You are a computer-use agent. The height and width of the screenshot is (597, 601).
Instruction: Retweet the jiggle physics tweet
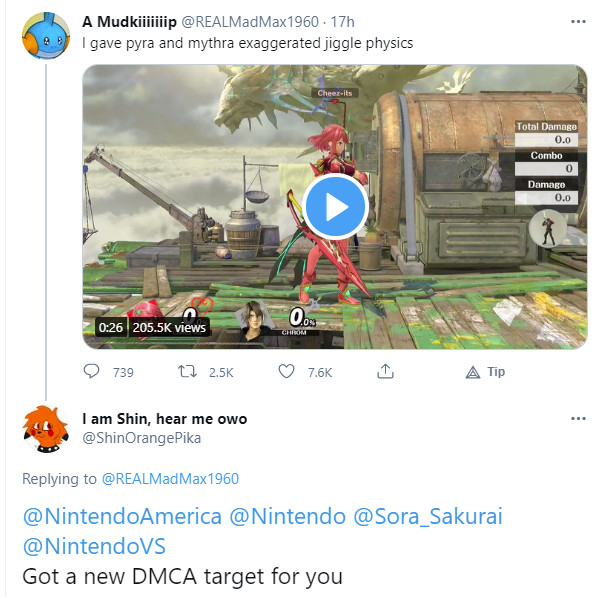pos(187,372)
